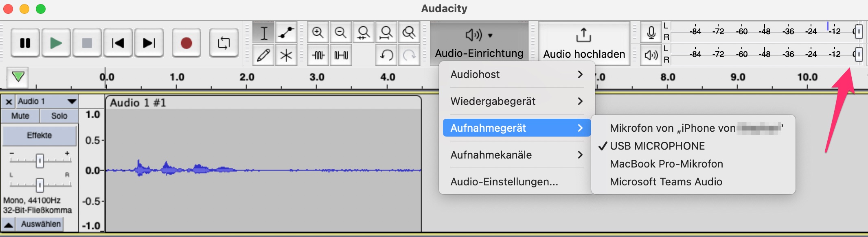The height and width of the screenshot is (237, 868).
Task: Open the Audio 1 track dropdown menu
Action: (47, 102)
